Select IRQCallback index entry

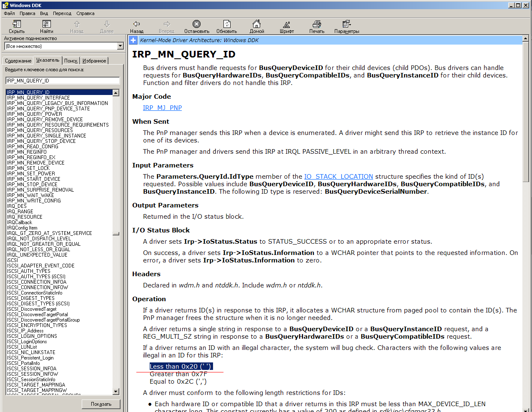20,222
